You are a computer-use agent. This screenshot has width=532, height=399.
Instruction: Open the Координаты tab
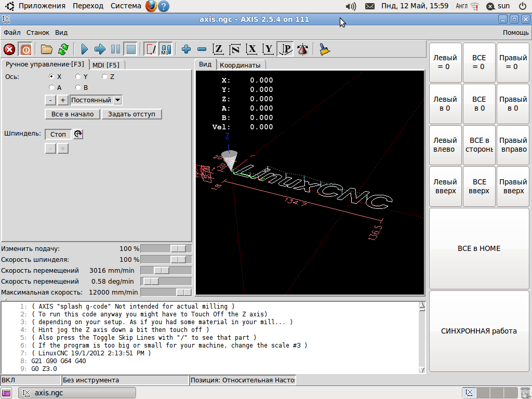[240, 65]
